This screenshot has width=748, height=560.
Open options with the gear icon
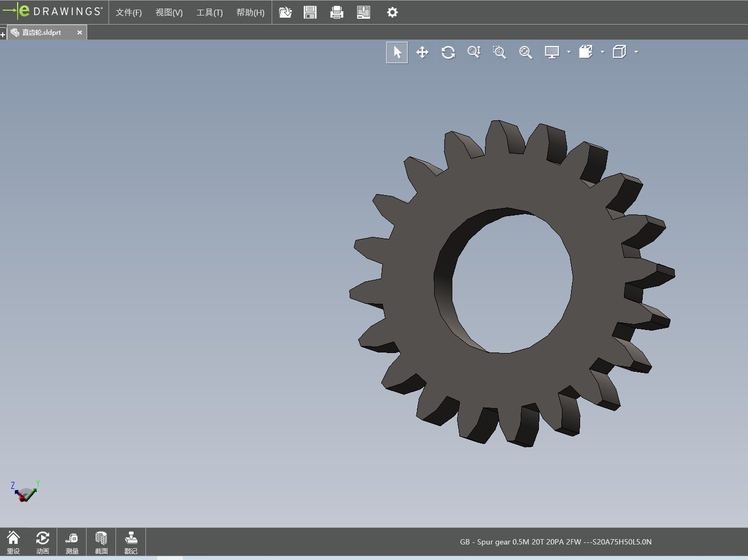click(x=392, y=12)
